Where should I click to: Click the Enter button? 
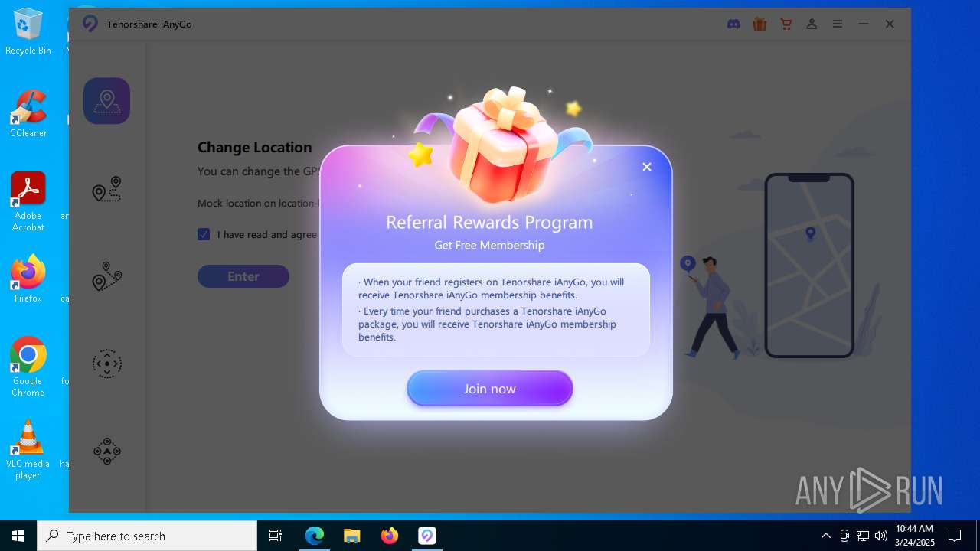[x=243, y=276]
